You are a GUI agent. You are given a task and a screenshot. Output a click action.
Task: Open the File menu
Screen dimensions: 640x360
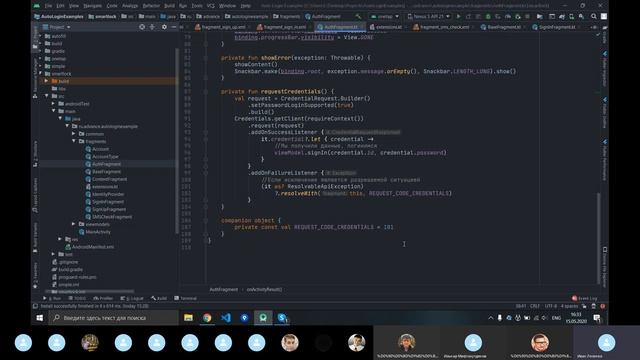click(x=49, y=6)
